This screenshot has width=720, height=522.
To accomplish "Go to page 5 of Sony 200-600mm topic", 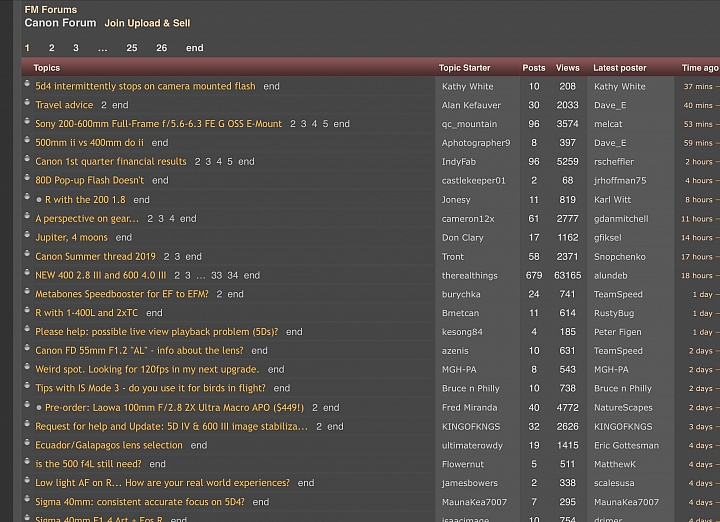I will pos(325,124).
